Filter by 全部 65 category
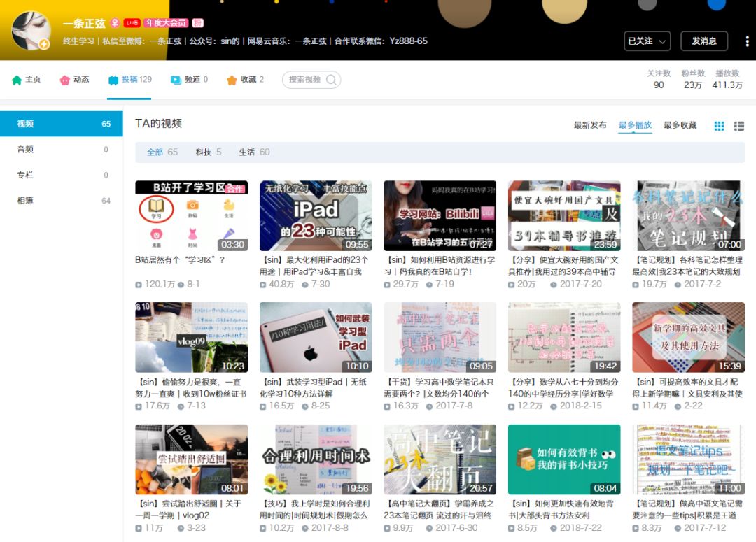The image size is (756, 542). pyautogui.click(x=162, y=152)
